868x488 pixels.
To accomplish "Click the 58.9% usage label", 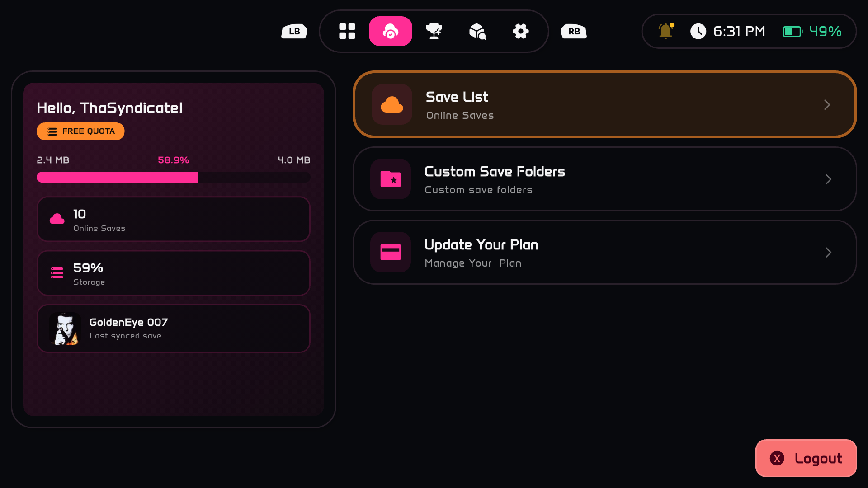I will [174, 160].
